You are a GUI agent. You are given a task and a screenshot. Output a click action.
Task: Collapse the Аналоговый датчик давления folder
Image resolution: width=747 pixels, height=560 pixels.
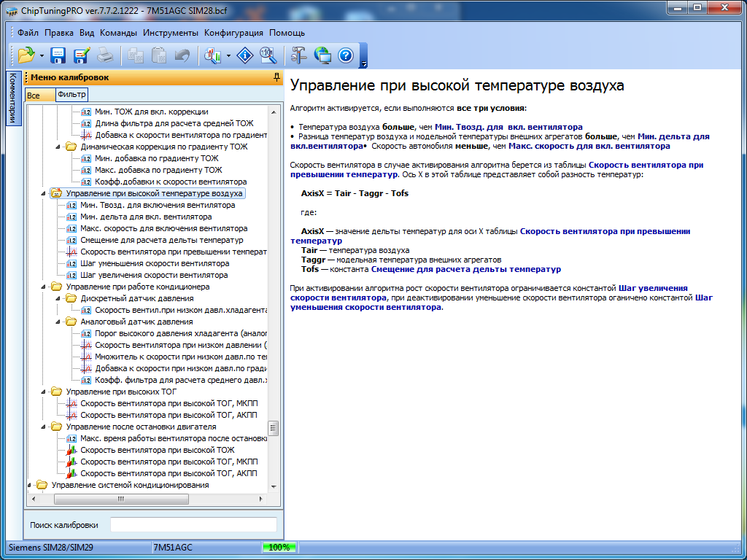click(59, 322)
